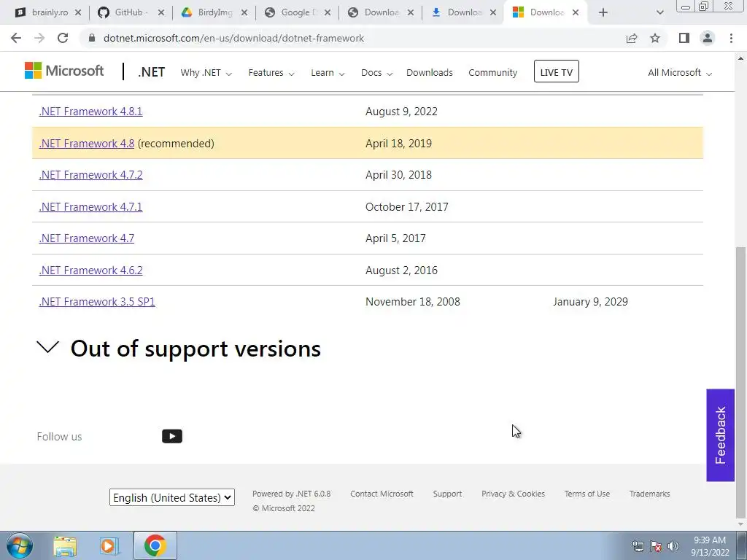Viewport: 747px width, 560px height.
Task: Click the page vertical scrollbar thumb
Action: coord(740,381)
